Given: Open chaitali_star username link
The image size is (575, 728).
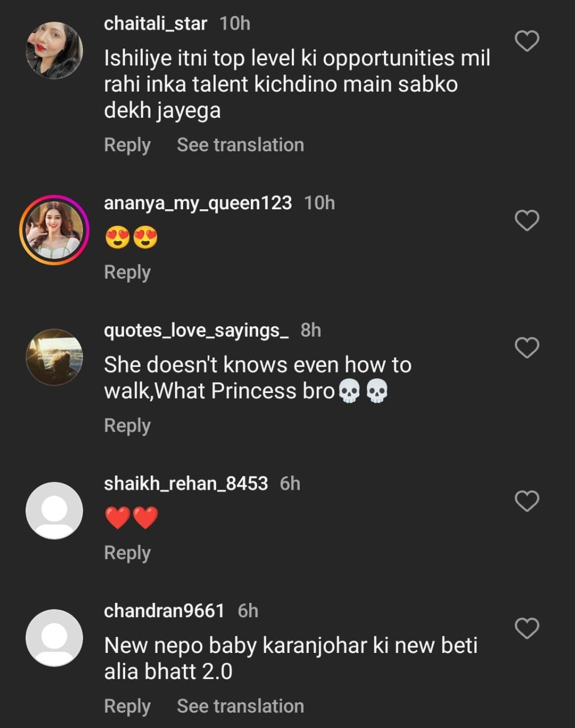Looking at the screenshot, I should 155,24.
